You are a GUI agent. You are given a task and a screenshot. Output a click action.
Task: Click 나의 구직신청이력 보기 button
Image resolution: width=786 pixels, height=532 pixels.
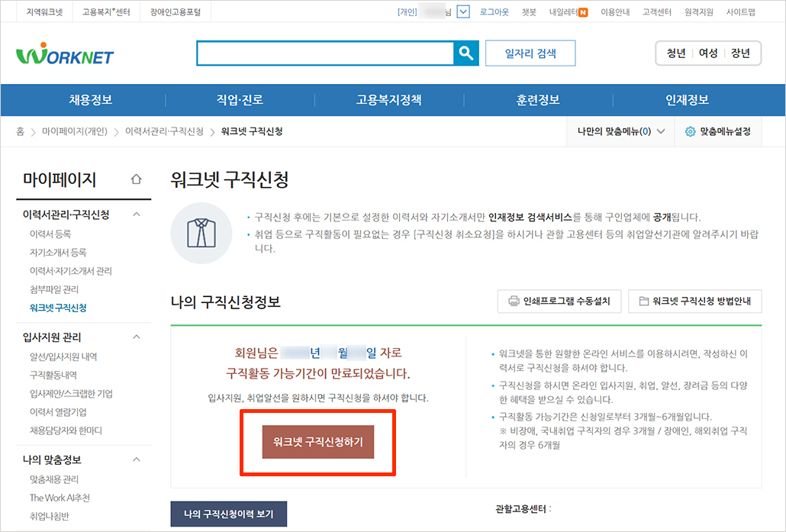click(229, 514)
